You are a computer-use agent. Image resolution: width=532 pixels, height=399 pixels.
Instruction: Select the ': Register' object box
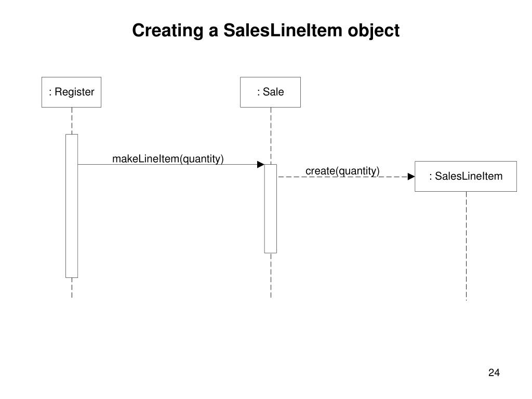pyautogui.click(x=71, y=92)
